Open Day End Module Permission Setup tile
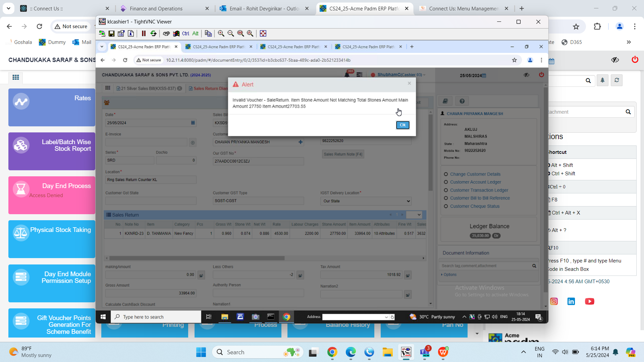Screen dimensions: 644x362 (52, 283)
